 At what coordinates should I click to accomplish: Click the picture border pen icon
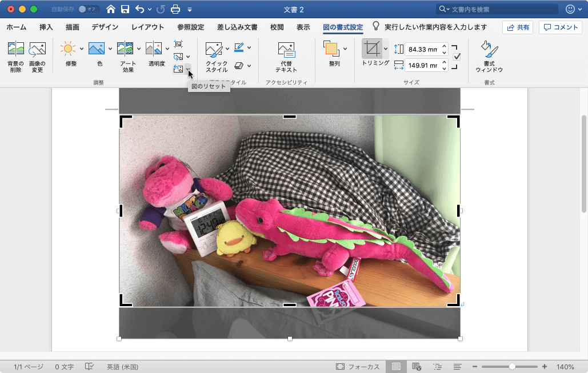[x=239, y=47]
